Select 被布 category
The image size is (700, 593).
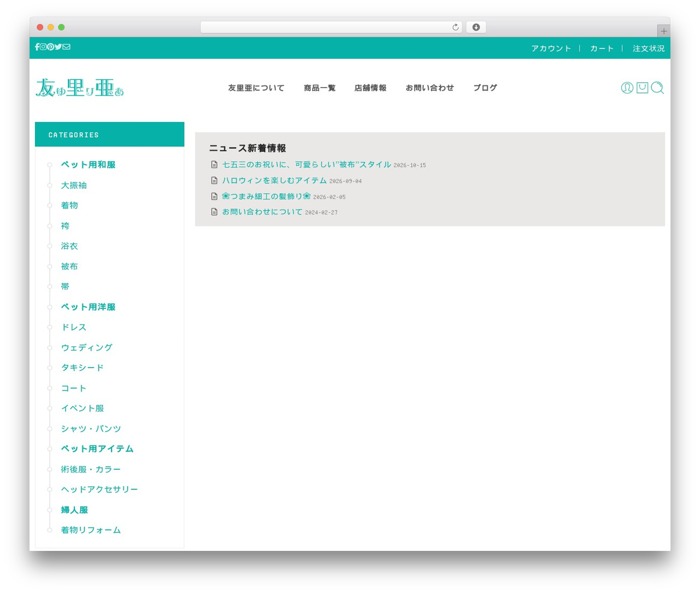click(x=69, y=266)
